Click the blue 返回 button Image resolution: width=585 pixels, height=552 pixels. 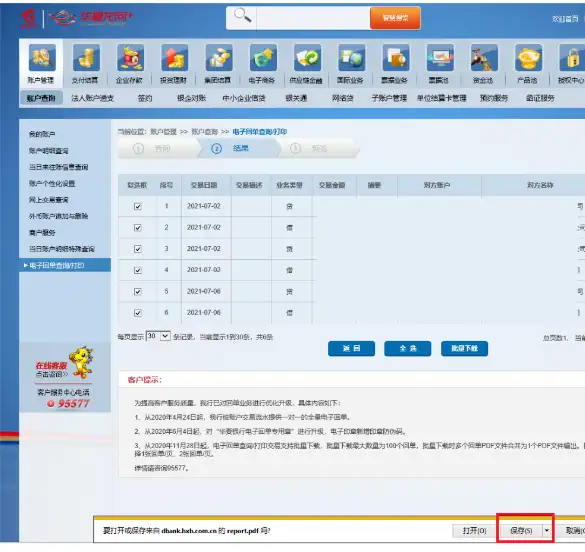[351, 348]
